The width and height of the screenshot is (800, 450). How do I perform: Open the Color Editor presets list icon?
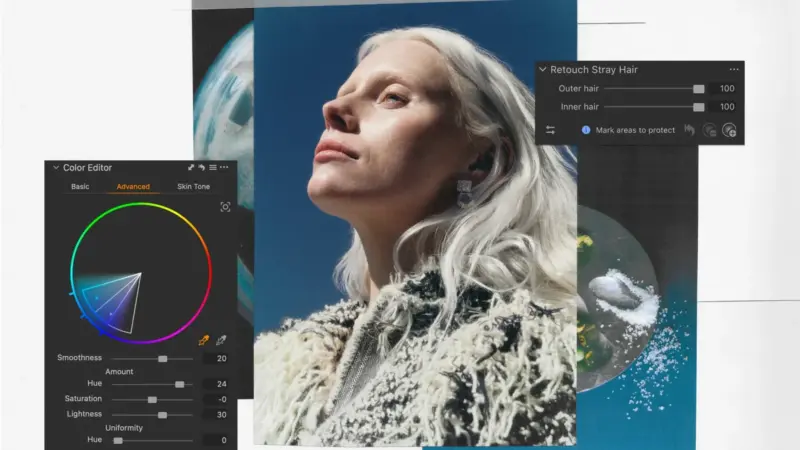[x=213, y=167]
